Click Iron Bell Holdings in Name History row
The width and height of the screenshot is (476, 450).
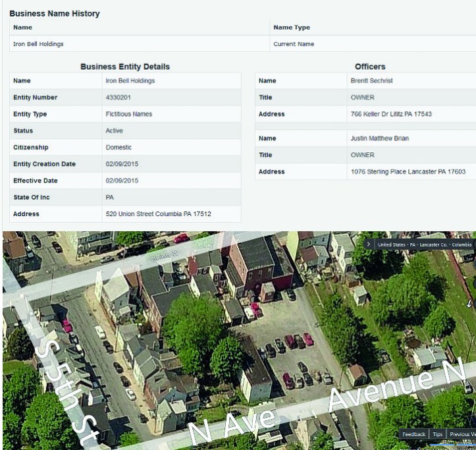click(x=38, y=44)
